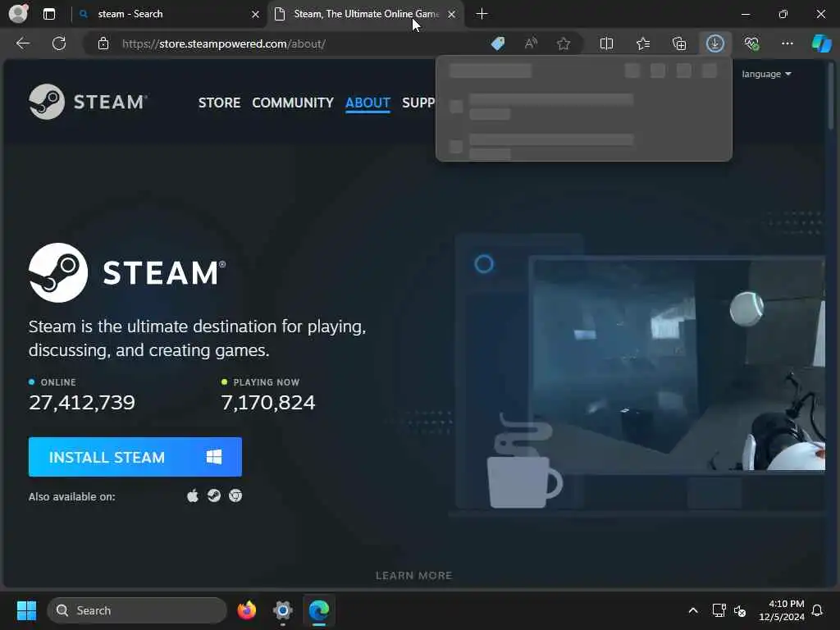
Task: Open tab actions menu icon
Action: coord(48,14)
